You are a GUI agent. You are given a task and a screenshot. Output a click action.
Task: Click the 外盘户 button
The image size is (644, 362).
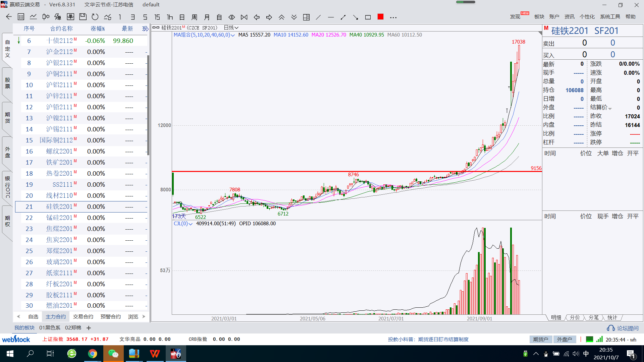click(x=565, y=339)
